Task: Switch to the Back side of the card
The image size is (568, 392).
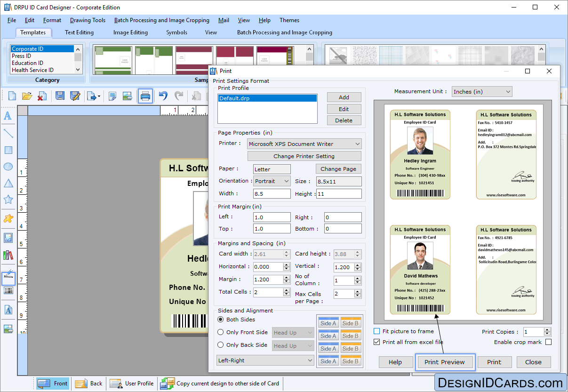Action: point(88,384)
